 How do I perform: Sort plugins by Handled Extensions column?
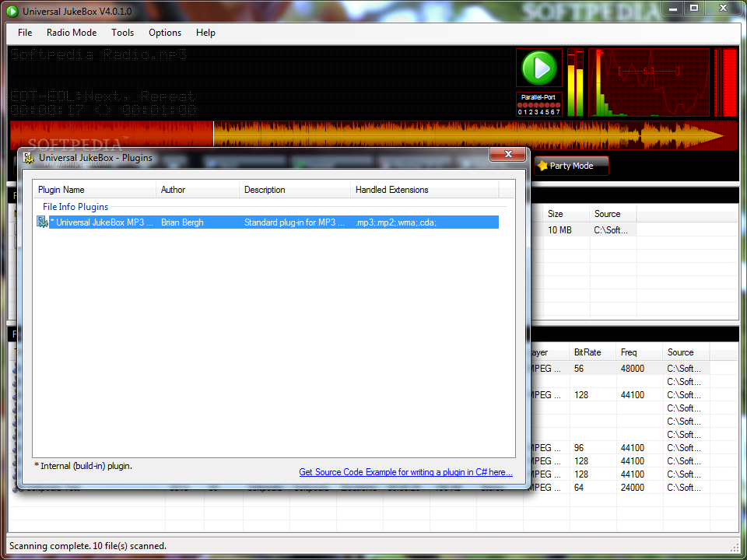click(425, 190)
